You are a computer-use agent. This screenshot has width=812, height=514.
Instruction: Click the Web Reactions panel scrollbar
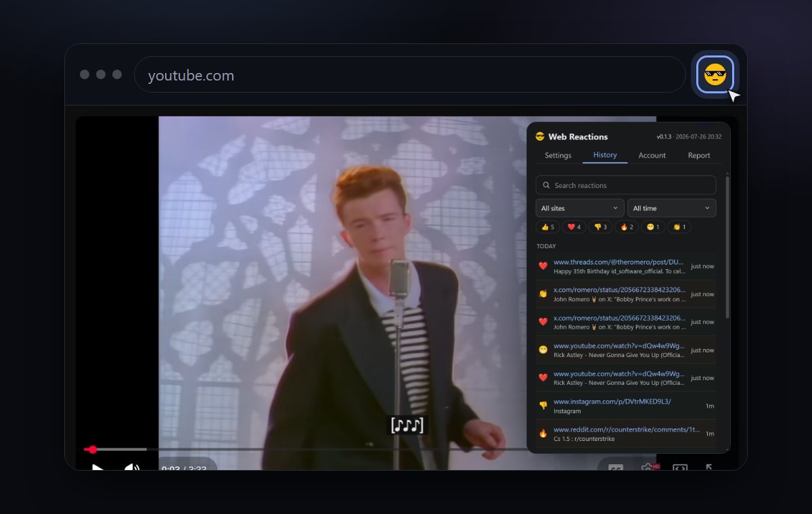point(727,247)
